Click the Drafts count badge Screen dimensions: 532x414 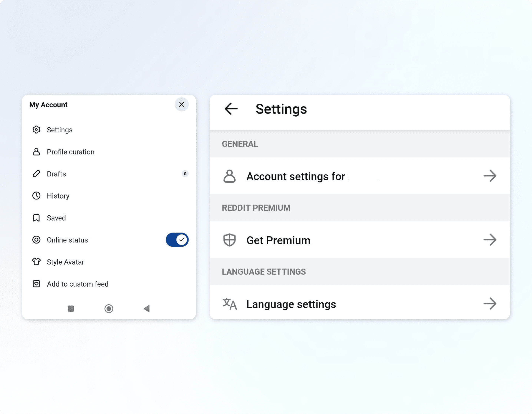pyautogui.click(x=185, y=174)
